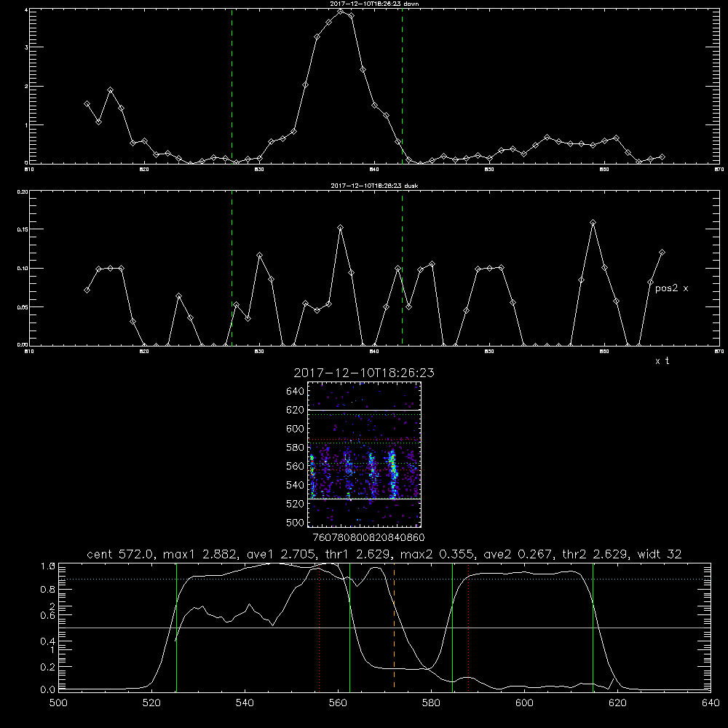The image size is (728, 728).
Task: Click right green dashed line in dusk plot
Action: point(402,269)
